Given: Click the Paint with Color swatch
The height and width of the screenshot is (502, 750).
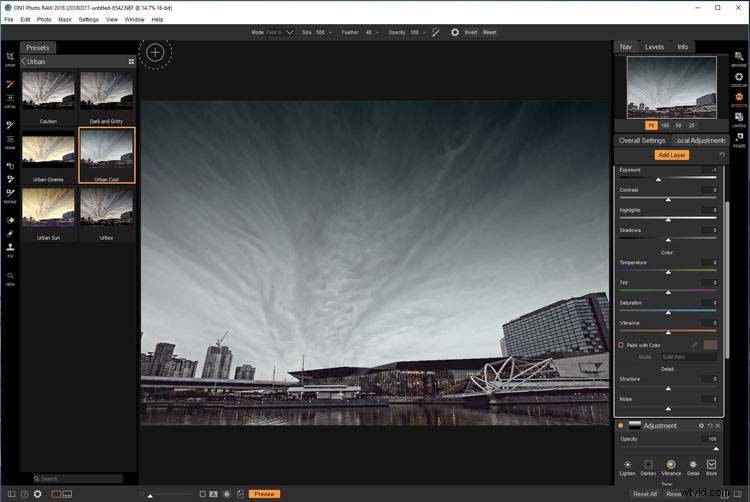Looking at the screenshot, I should pos(710,345).
